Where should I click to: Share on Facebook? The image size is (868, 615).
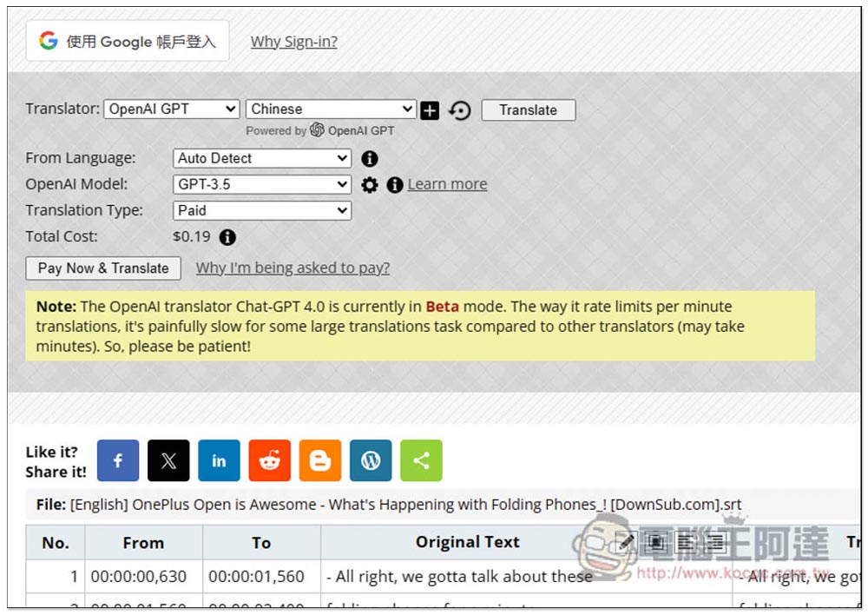tap(118, 460)
